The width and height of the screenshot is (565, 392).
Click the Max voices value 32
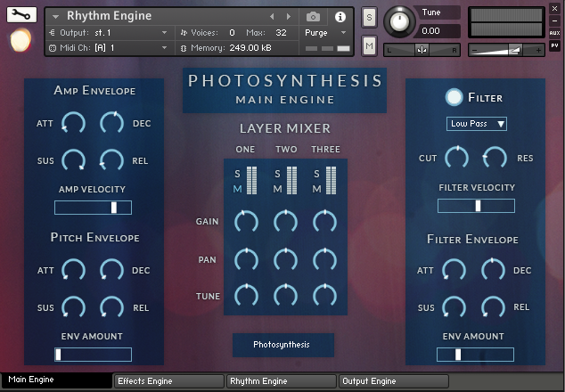coord(281,33)
